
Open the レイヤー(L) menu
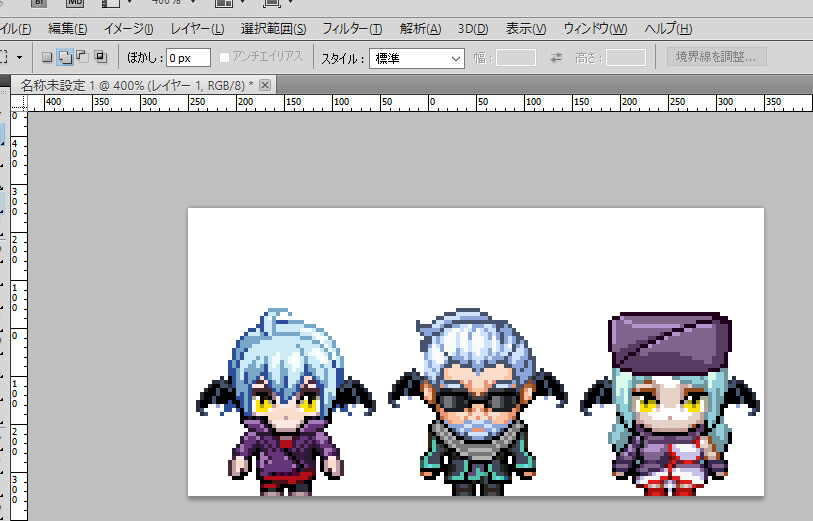pyautogui.click(x=197, y=28)
